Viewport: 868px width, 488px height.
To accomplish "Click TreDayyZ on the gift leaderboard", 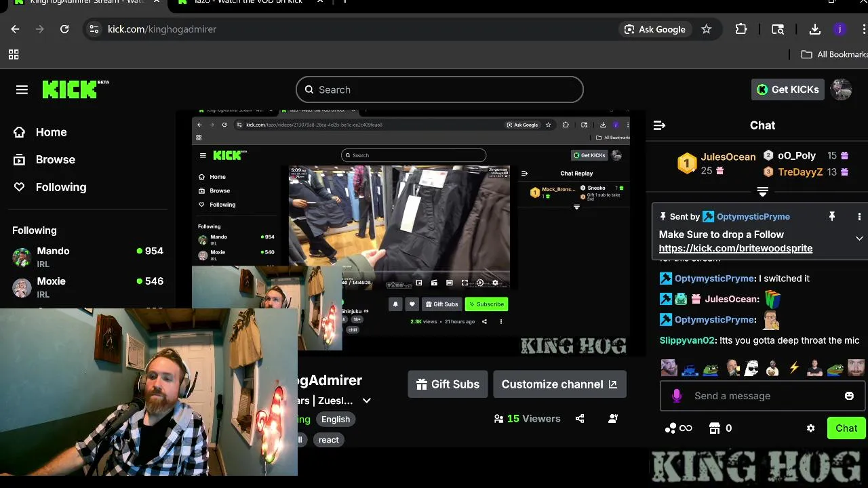I will click(800, 172).
